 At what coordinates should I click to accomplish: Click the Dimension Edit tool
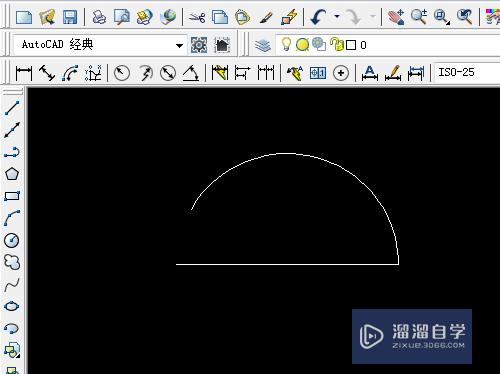coord(370,73)
